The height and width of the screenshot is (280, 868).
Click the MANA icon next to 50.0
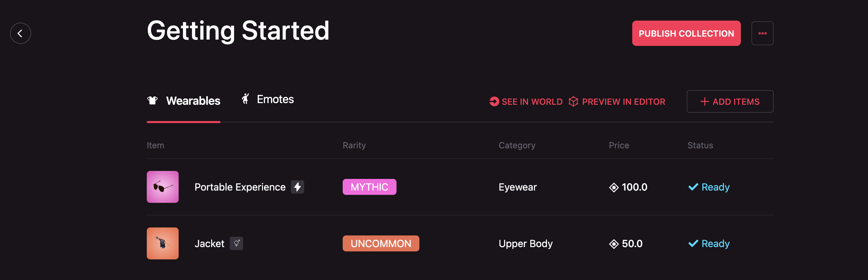(614, 243)
